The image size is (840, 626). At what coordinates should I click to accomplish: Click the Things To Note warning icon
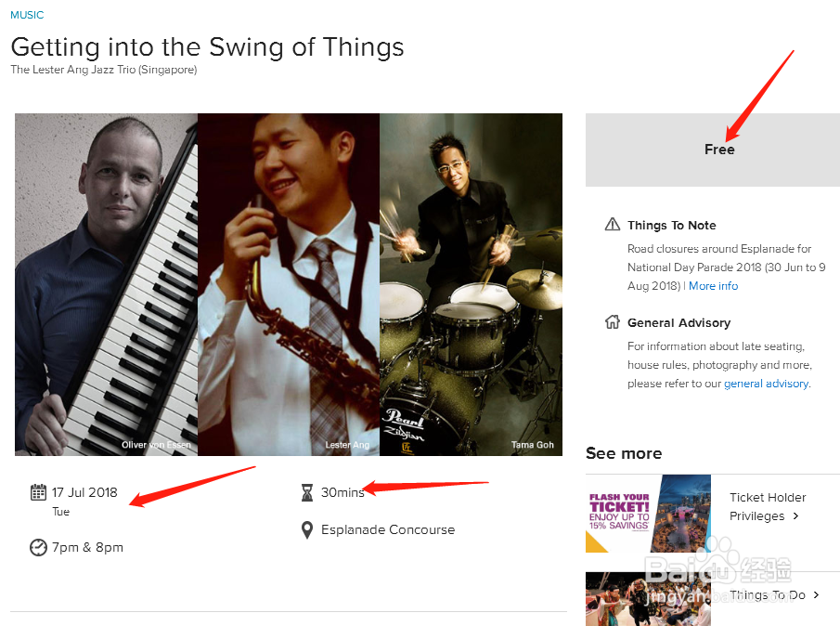pos(613,225)
